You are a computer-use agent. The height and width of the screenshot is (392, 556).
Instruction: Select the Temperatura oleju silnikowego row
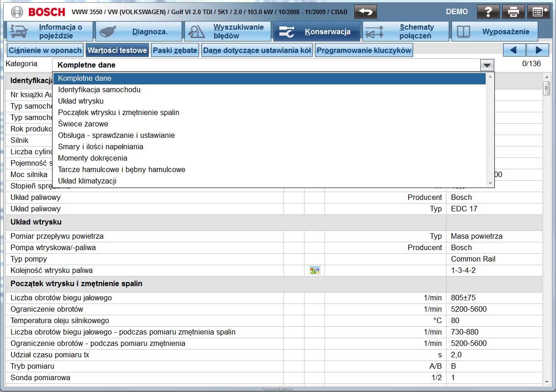tap(274, 320)
